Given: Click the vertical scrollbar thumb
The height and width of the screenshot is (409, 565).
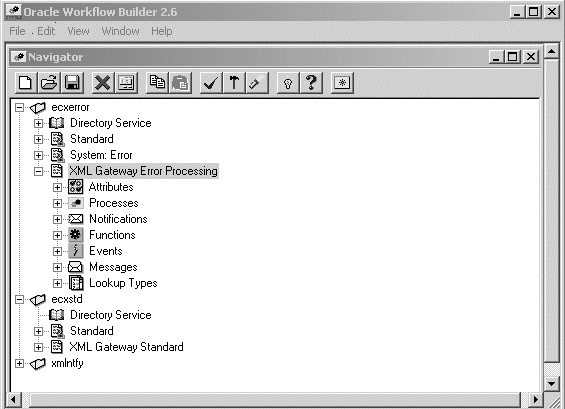Looking at the screenshot, I should point(551,211).
